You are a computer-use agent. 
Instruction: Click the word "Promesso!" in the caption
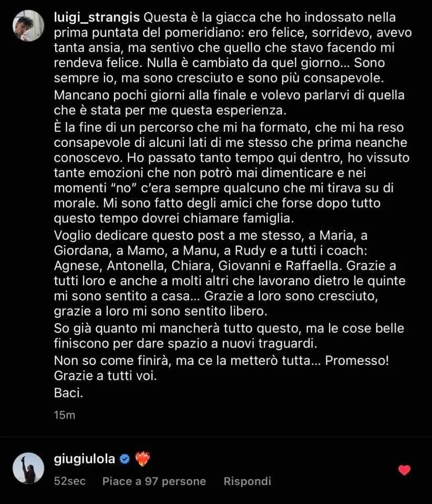357,361
